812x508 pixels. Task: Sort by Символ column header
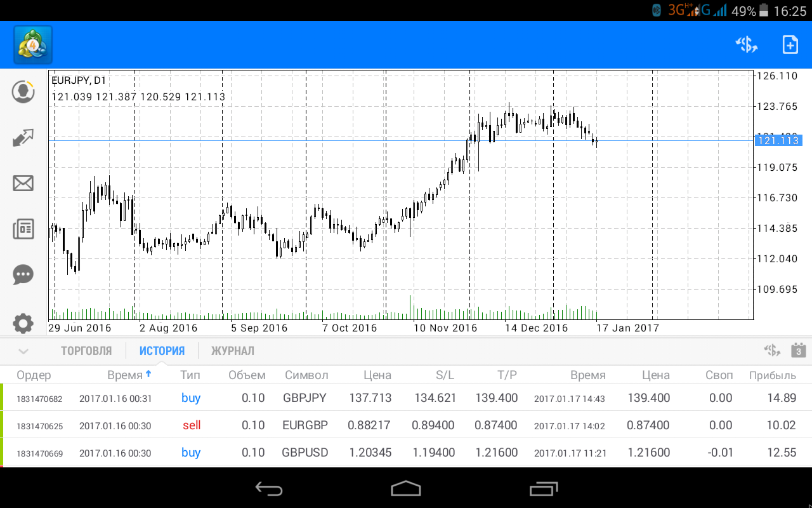pos(306,375)
